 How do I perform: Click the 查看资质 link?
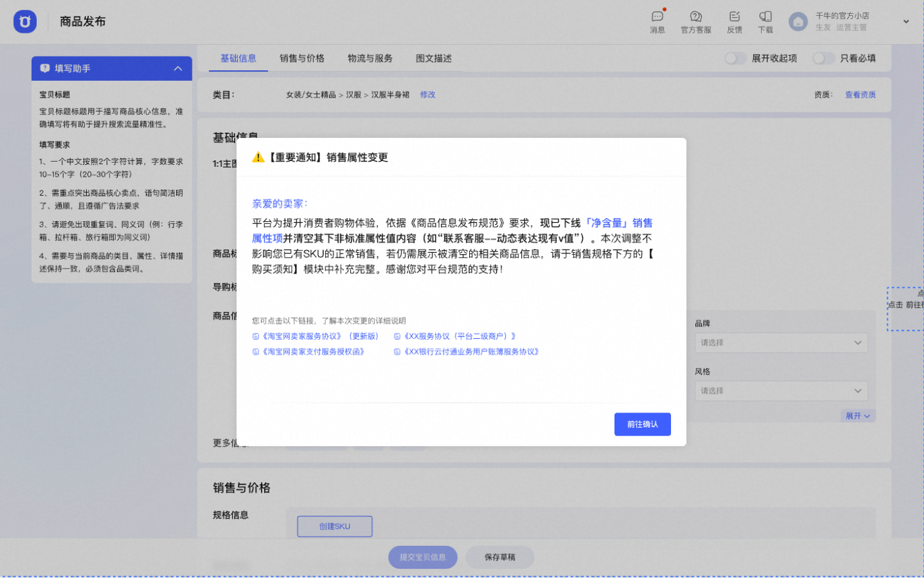(860, 95)
